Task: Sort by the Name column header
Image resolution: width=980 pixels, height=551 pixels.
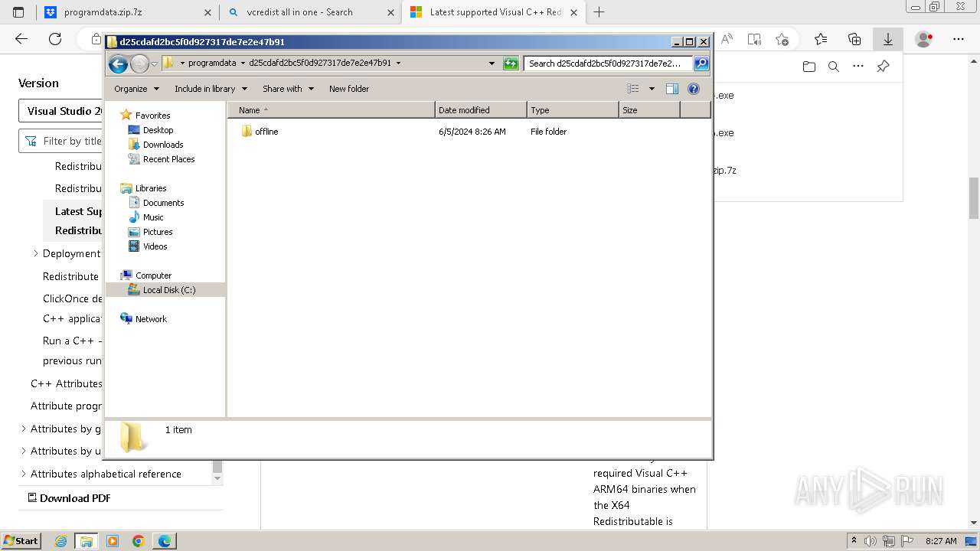Action: pos(332,110)
